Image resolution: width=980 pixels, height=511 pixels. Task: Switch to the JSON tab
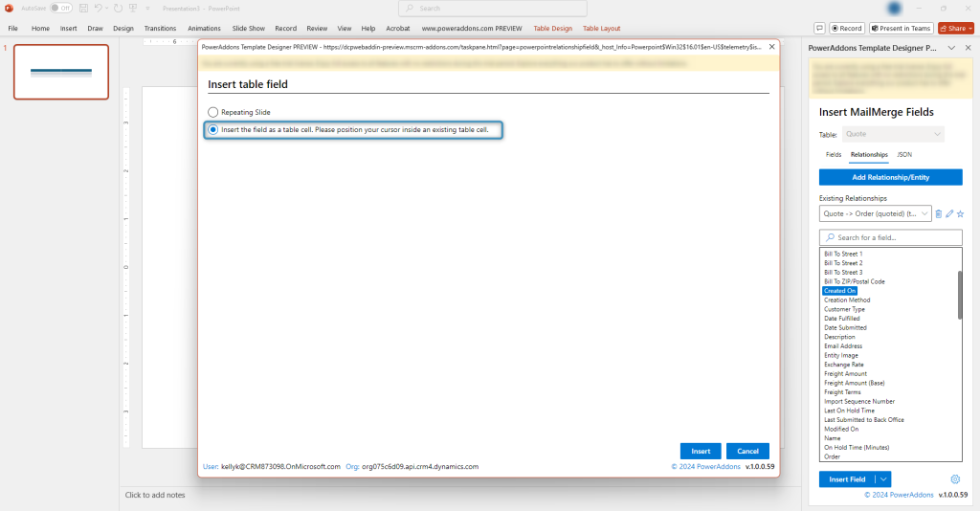pos(904,154)
